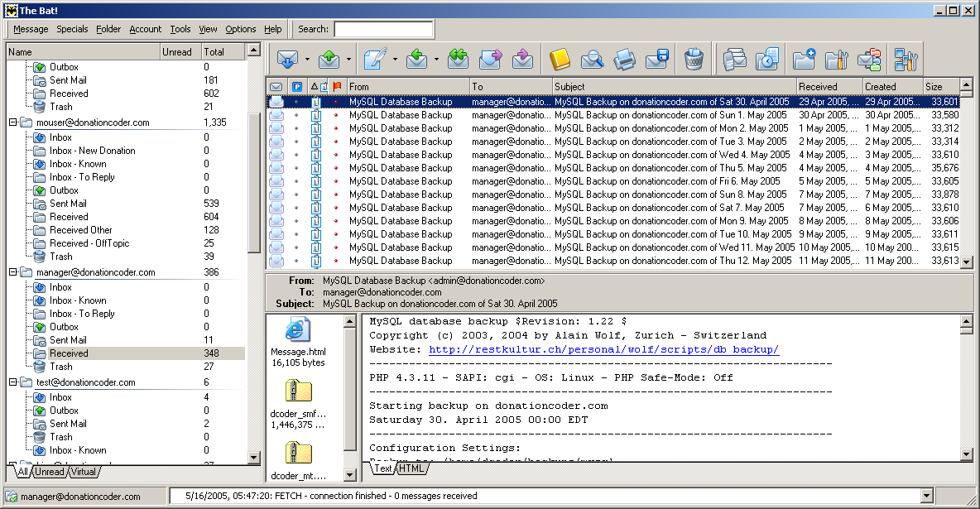Select Sent Mail under test@donationcoder.com
This screenshot has width=980, height=509.
pyautogui.click(x=68, y=424)
